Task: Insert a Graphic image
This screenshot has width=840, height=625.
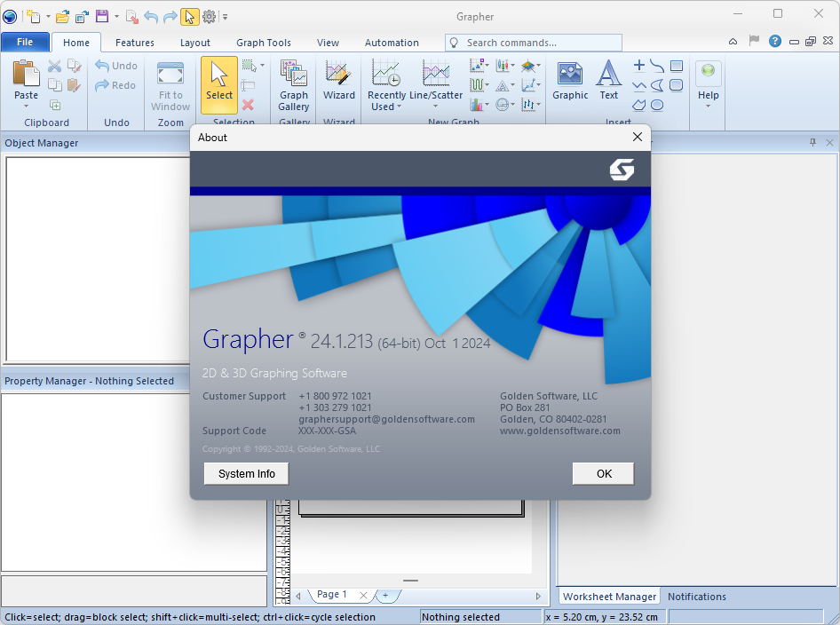Action: coord(570,80)
